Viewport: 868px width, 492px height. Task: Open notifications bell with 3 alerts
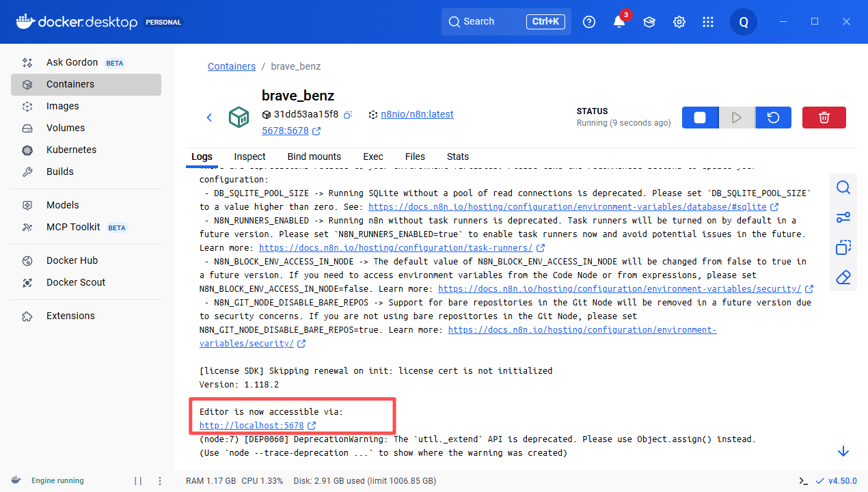click(619, 22)
